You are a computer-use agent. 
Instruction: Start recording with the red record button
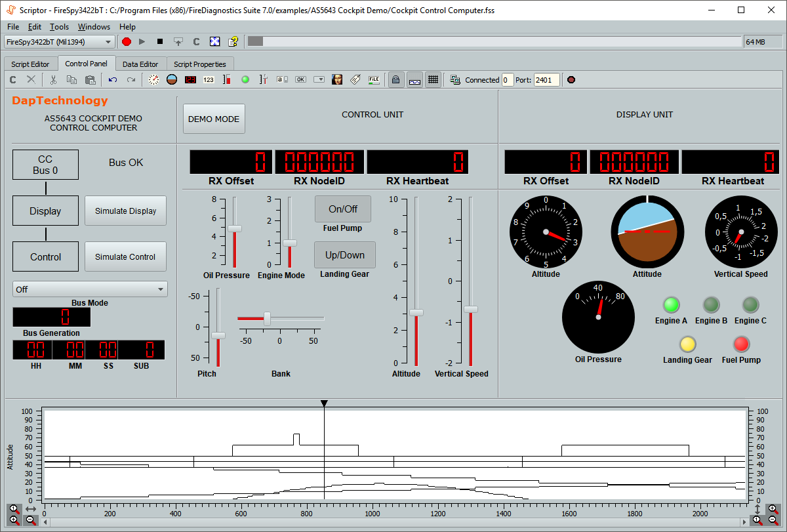pos(127,41)
